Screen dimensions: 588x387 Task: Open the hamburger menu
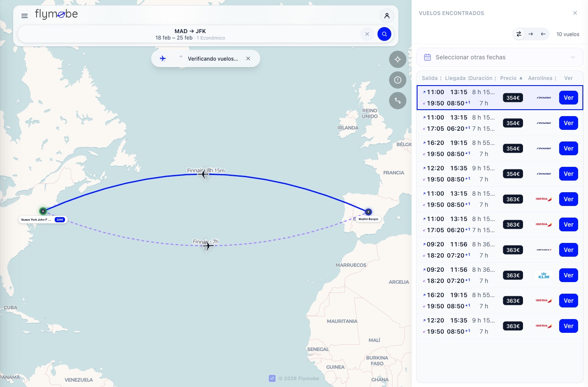(25, 16)
